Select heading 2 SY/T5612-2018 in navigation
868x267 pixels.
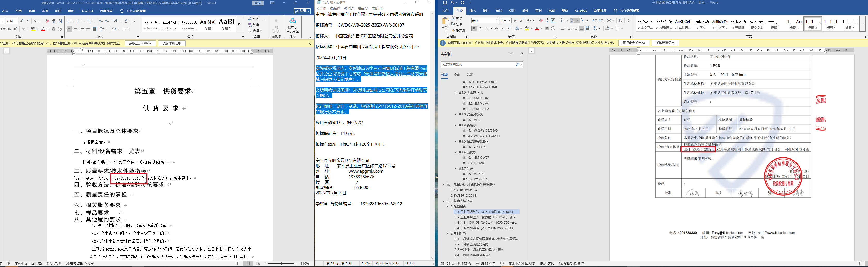tap(463, 196)
